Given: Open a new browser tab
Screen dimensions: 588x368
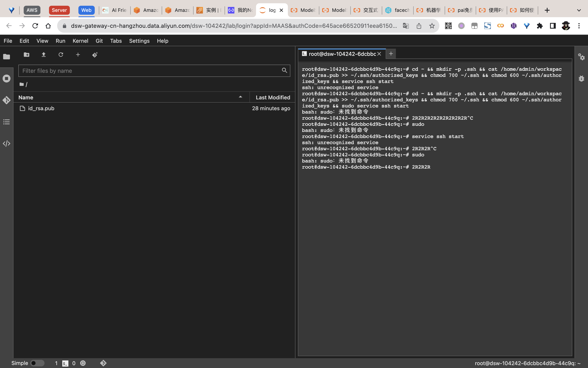Looking at the screenshot, I should (547, 10).
